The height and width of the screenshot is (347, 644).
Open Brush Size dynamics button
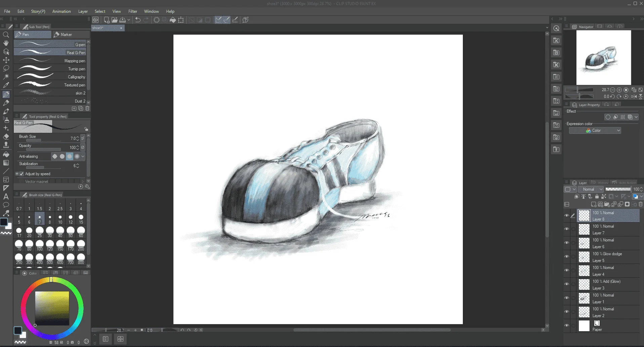pos(83,138)
